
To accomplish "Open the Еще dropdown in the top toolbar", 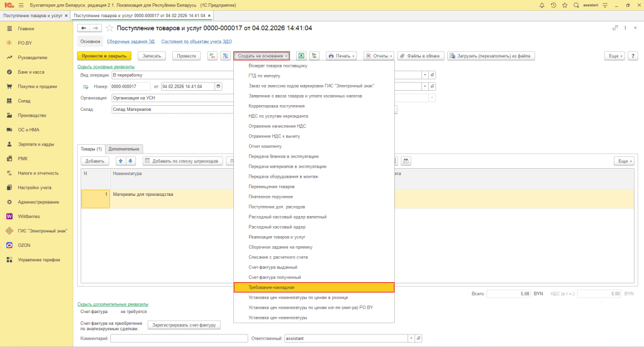I will (616, 56).
